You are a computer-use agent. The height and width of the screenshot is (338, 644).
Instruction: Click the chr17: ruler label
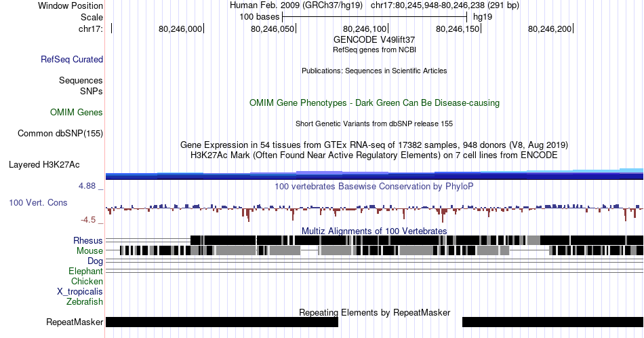[91, 29]
